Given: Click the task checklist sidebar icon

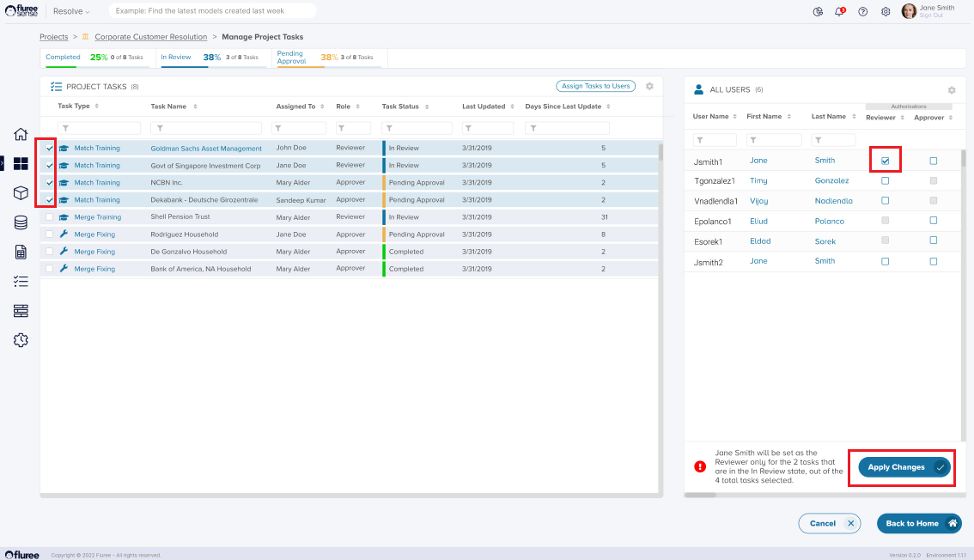Looking at the screenshot, I should tap(21, 281).
